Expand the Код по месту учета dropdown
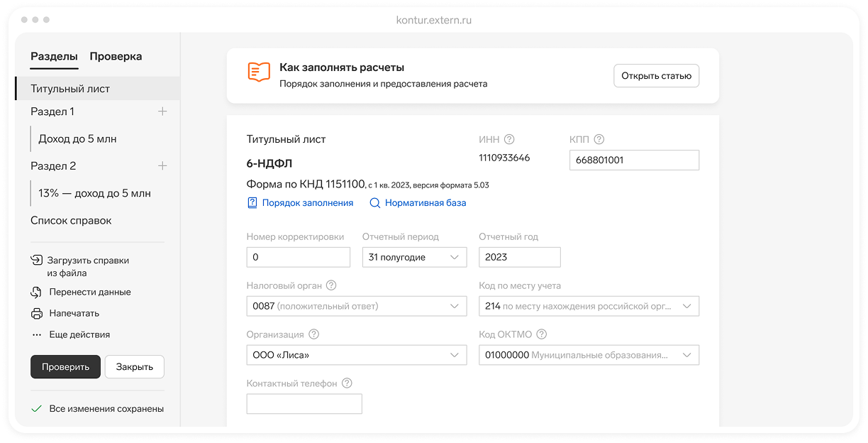The width and height of the screenshot is (868, 443). pyautogui.click(x=589, y=306)
